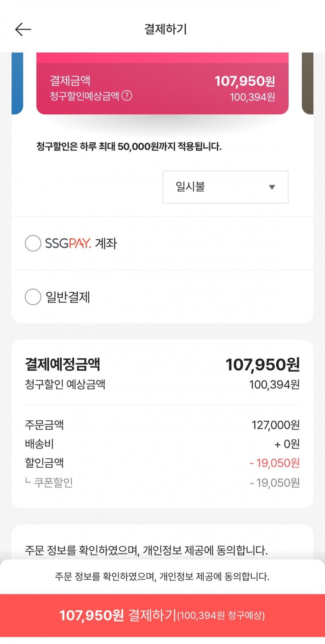The height and width of the screenshot is (644, 325).
Task: Click the SSGPAY logo
Action: (68, 243)
